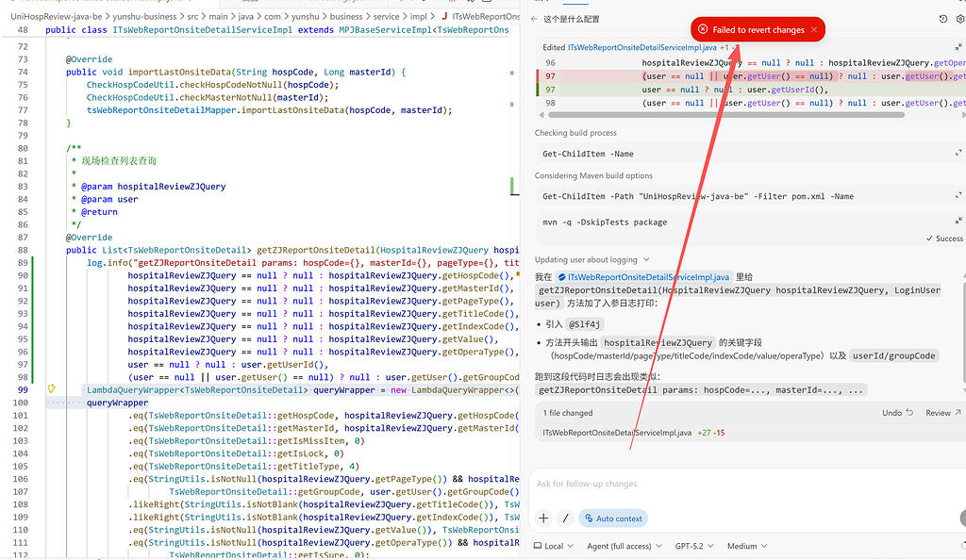Click the diff block's horizontal scrollbar thumb
Viewport: 966px width, 560px height.
click(725, 114)
